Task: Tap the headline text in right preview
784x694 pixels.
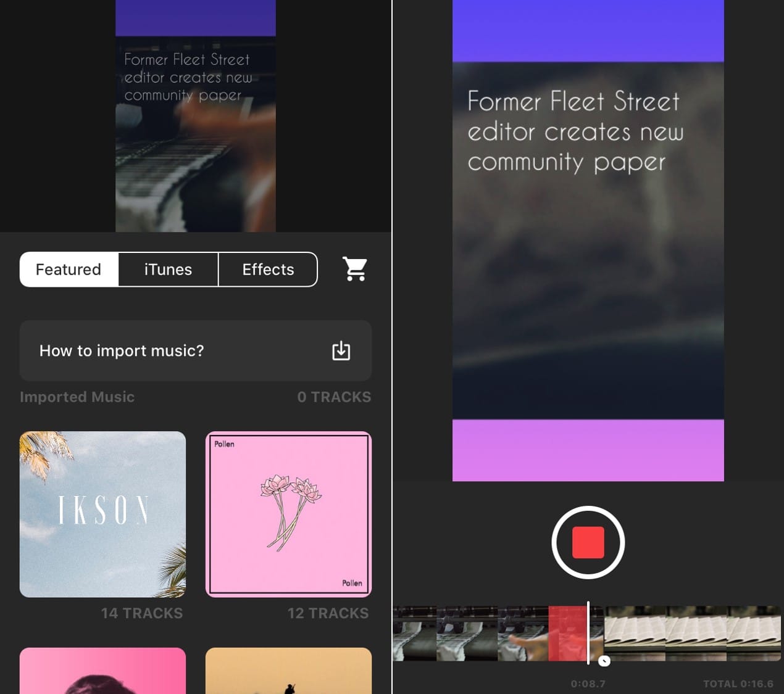Action: pyautogui.click(x=575, y=131)
